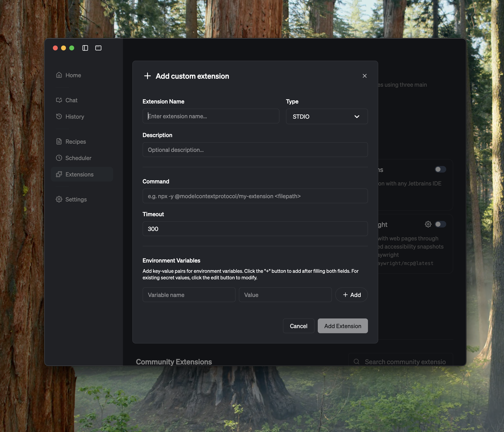Viewport: 504px width, 432px height.
Task: Open Playwright extension gear settings
Action: 428,224
